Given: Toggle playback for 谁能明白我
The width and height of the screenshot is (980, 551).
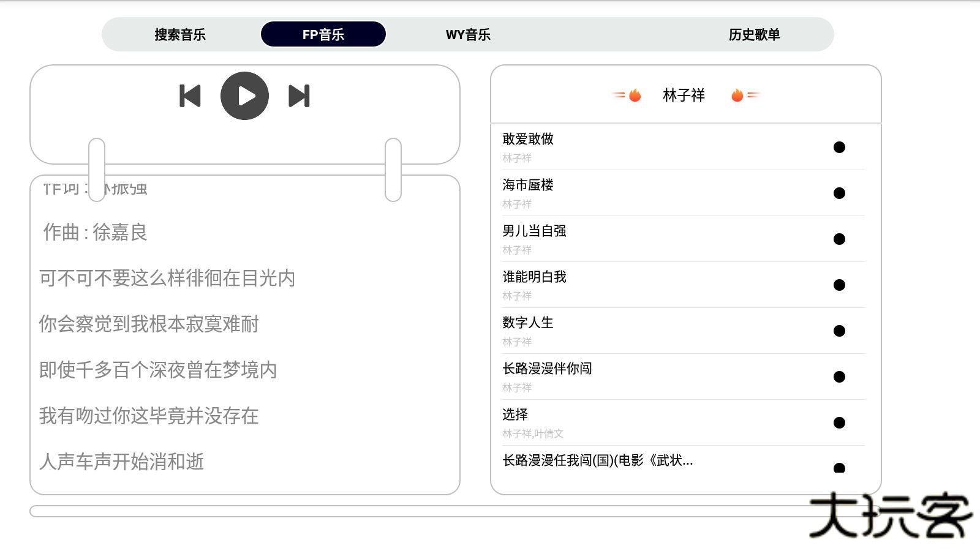Looking at the screenshot, I should [840, 285].
